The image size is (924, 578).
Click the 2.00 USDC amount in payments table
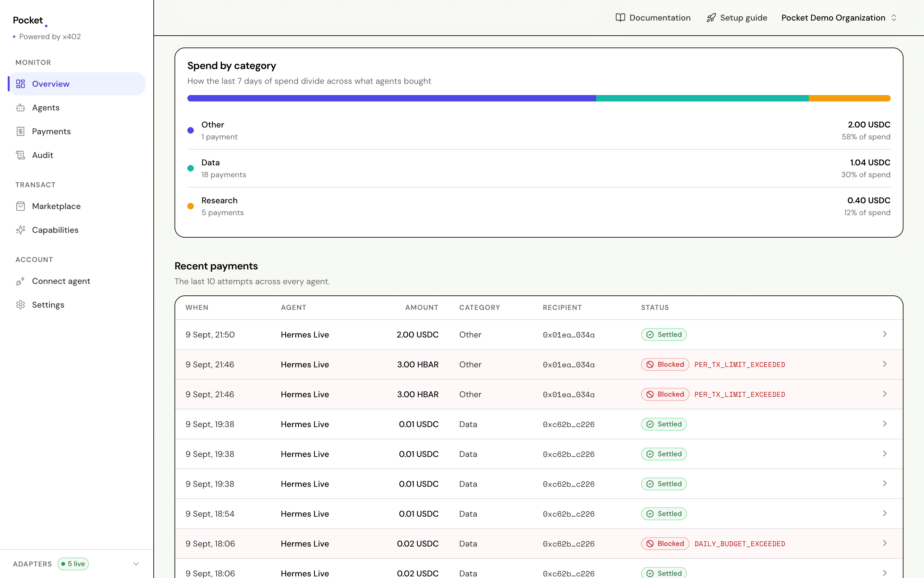[417, 335]
